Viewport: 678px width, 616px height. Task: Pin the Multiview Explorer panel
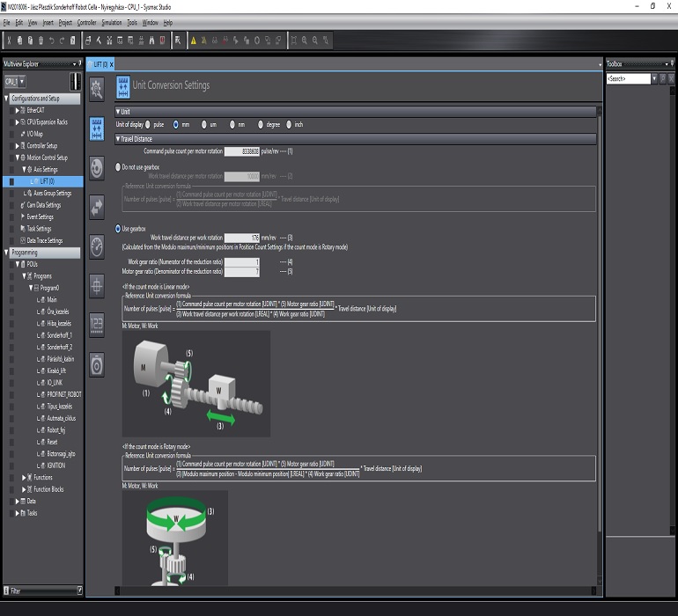80,63
